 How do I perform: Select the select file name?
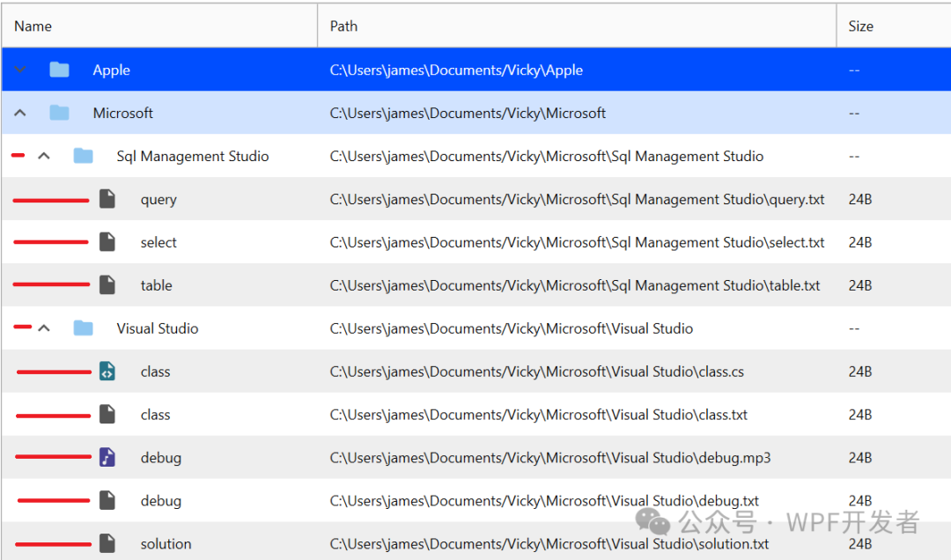[x=158, y=242]
